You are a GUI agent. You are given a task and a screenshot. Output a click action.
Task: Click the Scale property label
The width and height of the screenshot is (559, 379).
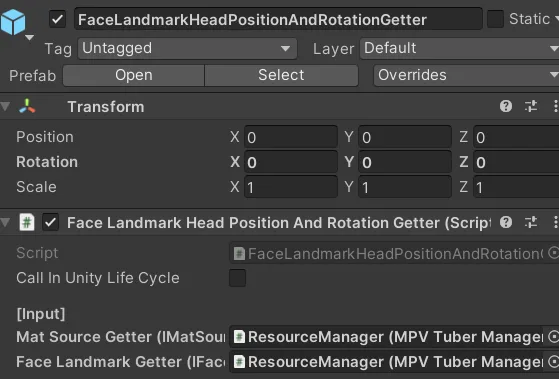click(x=36, y=187)
